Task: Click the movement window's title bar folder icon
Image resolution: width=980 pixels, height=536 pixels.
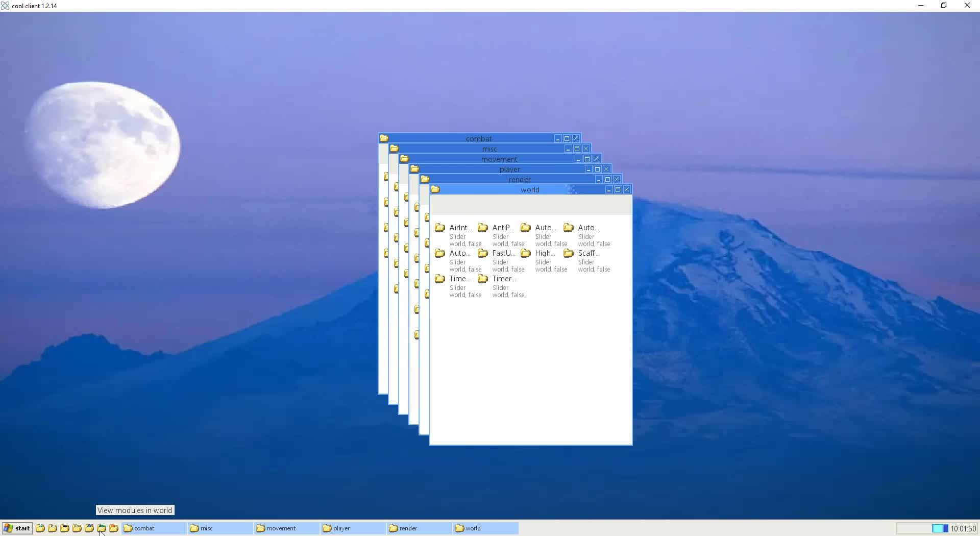Action: pyautogui.click(x=404, y=159)
